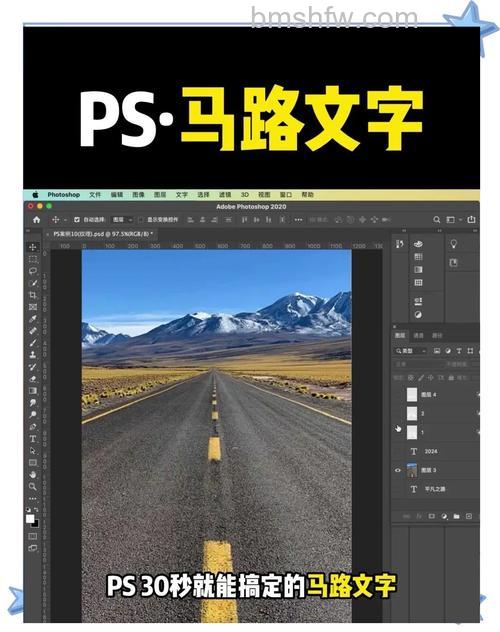The width and height of the screenshot is (500, 632).
Task: Open the Photoshop application menu
Action: [64, 195]
